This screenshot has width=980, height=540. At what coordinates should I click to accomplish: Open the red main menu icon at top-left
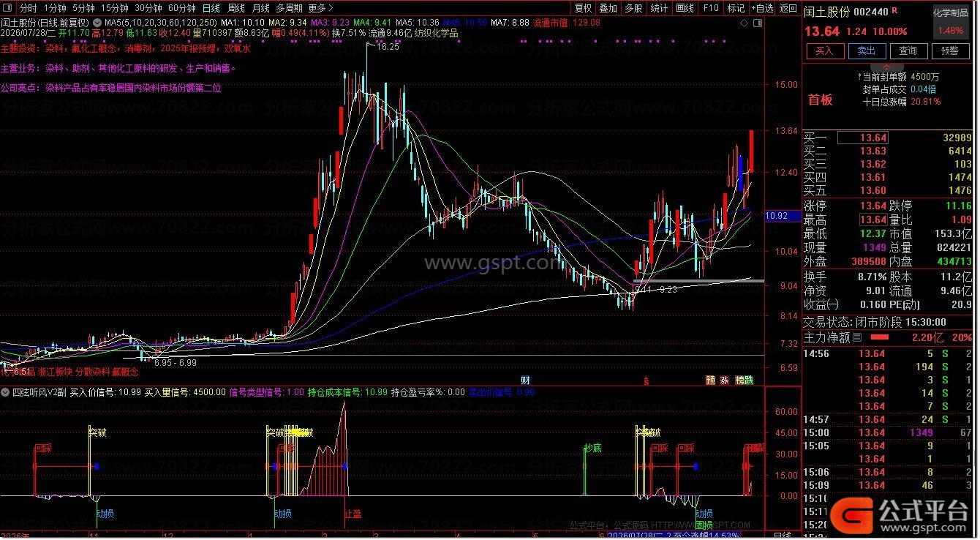coord(9,8)
